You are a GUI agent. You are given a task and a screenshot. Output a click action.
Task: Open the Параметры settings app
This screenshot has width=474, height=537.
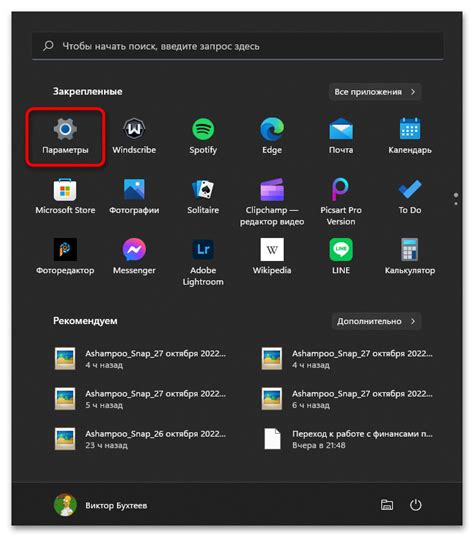[x=65, y=136]
